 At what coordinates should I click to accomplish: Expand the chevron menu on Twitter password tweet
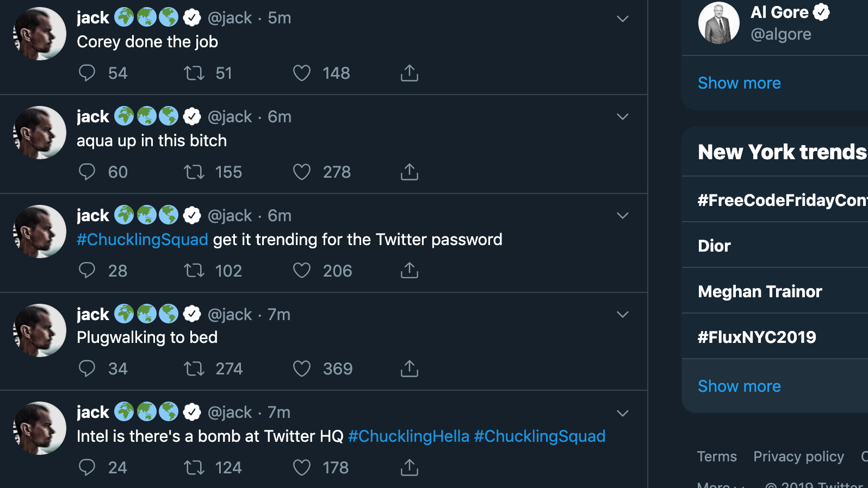click(x=623, y=216)
